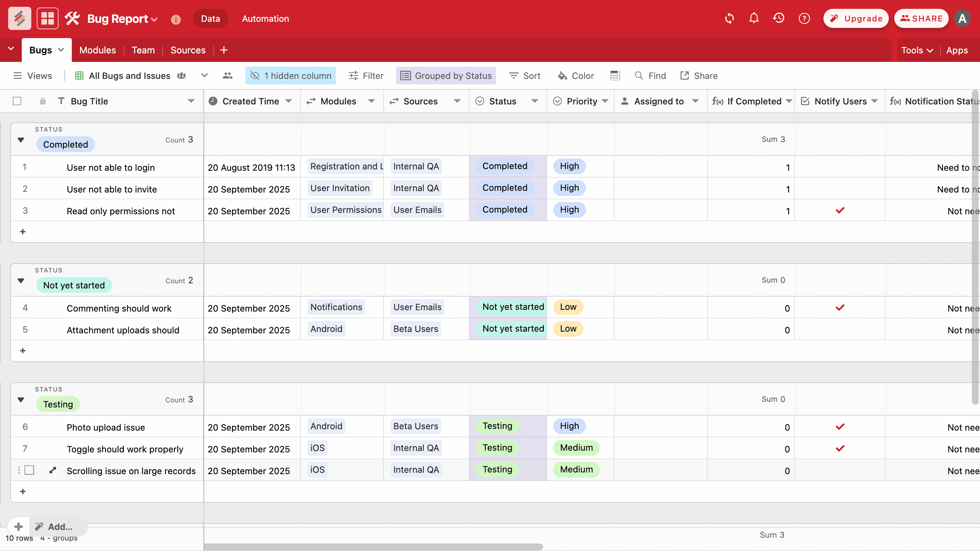The height and width of the screenshot is (551, 980).
Task: Open the Tools menu
Action: tap(917, 50)
